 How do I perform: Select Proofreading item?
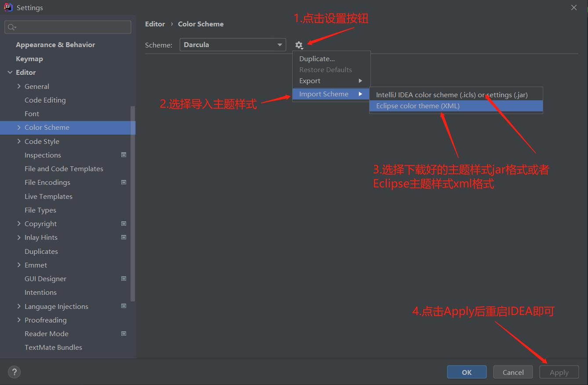point(46,320)
